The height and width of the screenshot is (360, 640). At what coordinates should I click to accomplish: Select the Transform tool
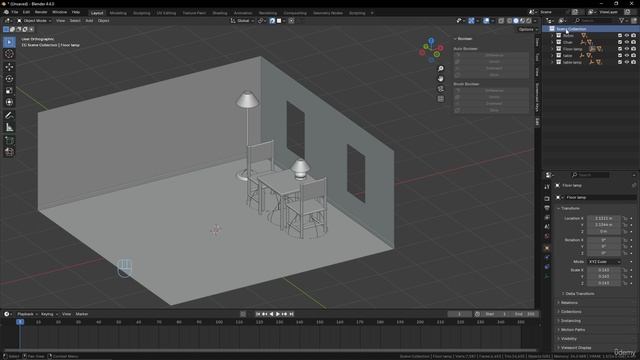(x=9, y=102)
